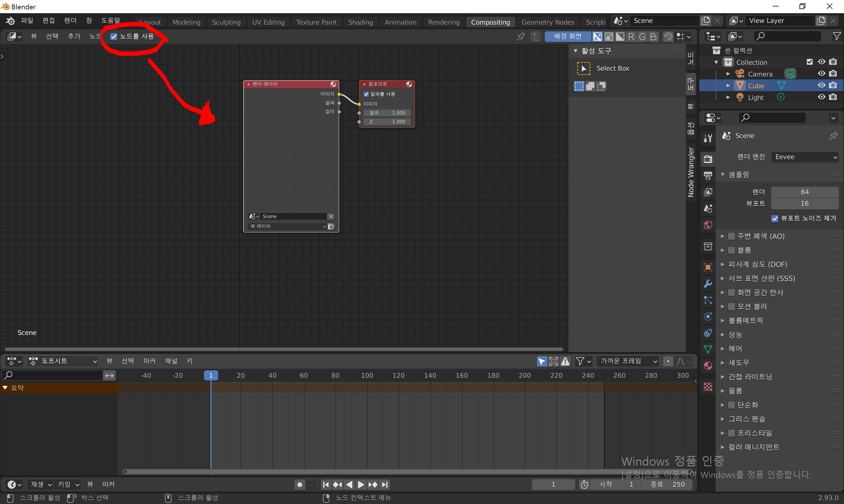
Task: Open the Modifier properties wrench icon
Action: tap(708, 283)
